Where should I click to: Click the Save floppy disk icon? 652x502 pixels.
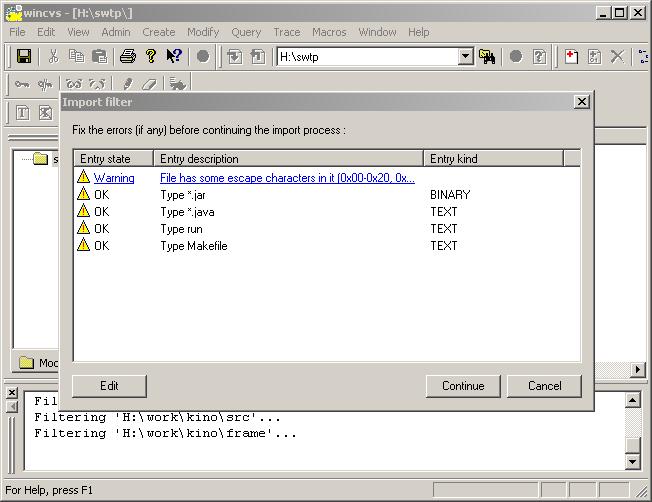[x=24, y=56]
